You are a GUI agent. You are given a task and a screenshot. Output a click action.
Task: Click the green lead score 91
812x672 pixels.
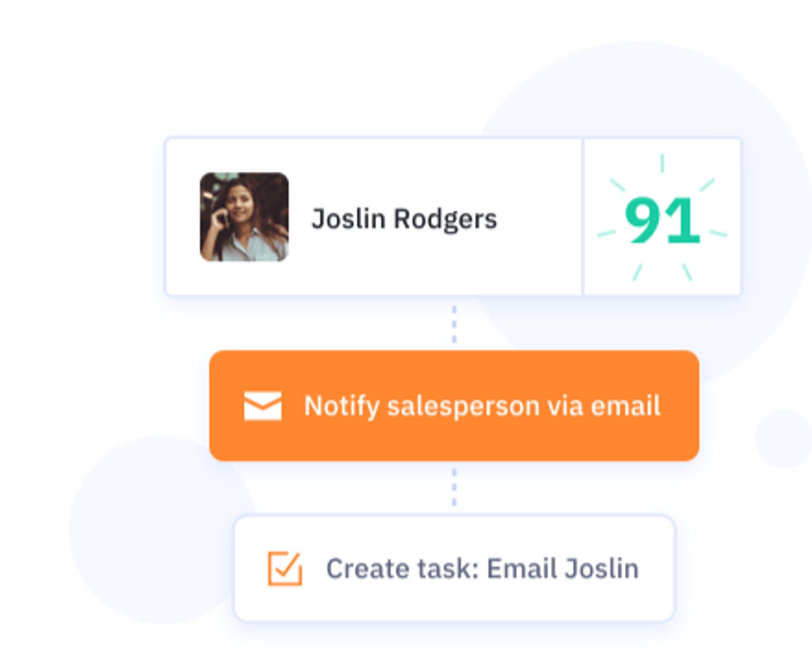pos(662,220)
